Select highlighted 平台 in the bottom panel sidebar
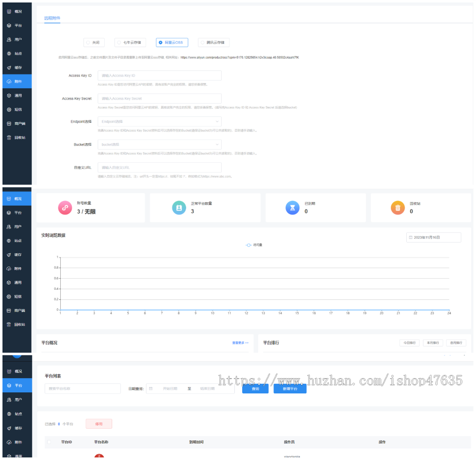This screenshot has width=476, height=460. point(17,385)
